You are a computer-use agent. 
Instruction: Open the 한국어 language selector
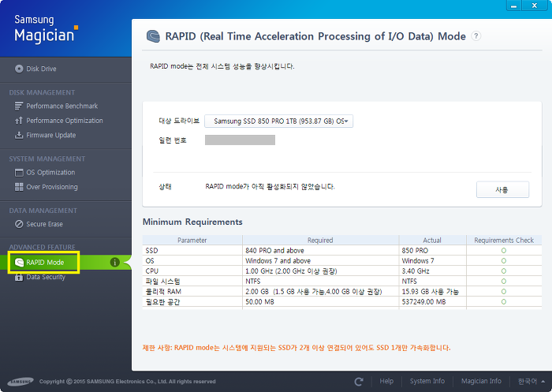coord(531,382)
